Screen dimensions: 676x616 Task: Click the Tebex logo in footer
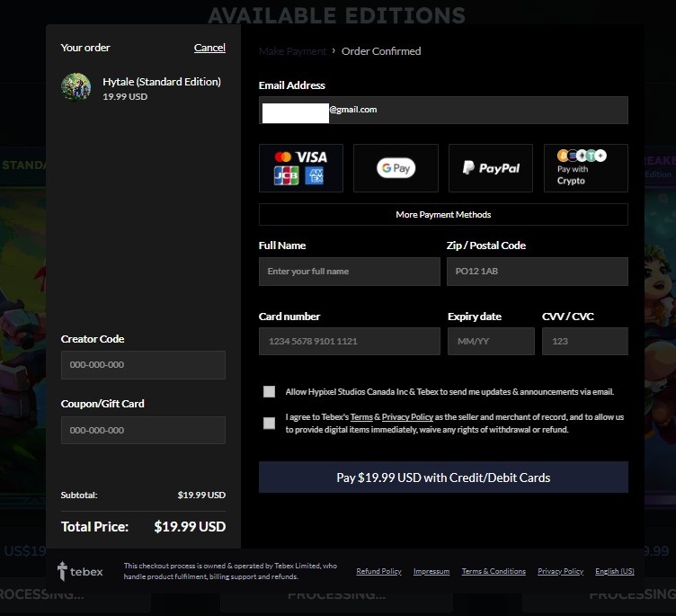pos(80,571)
